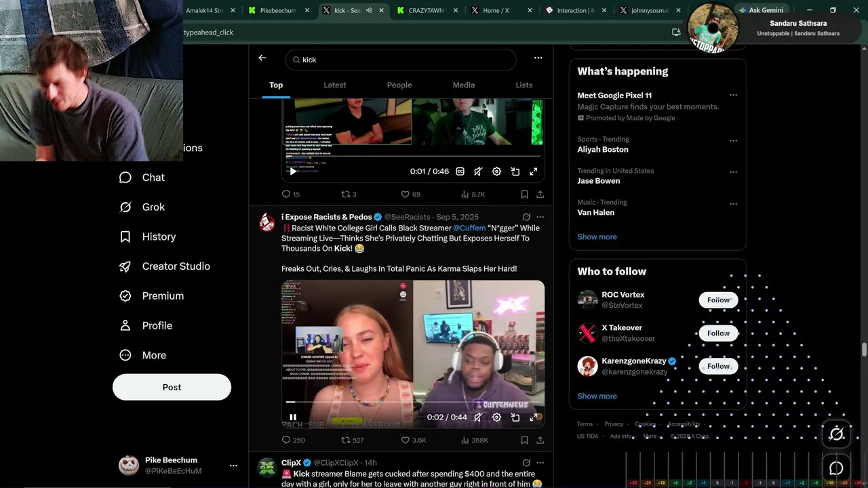
Task: Go back using the arrow beside the search box
Action: click(262, 58)
